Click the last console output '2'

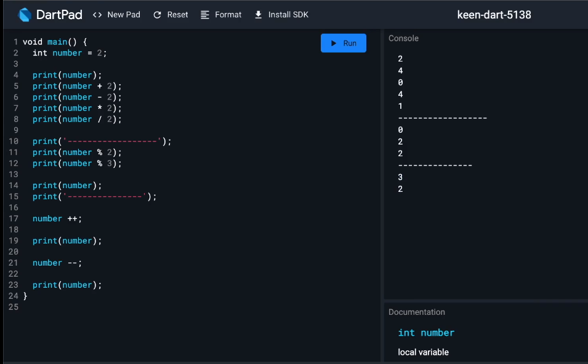click(x=400, y=189)
